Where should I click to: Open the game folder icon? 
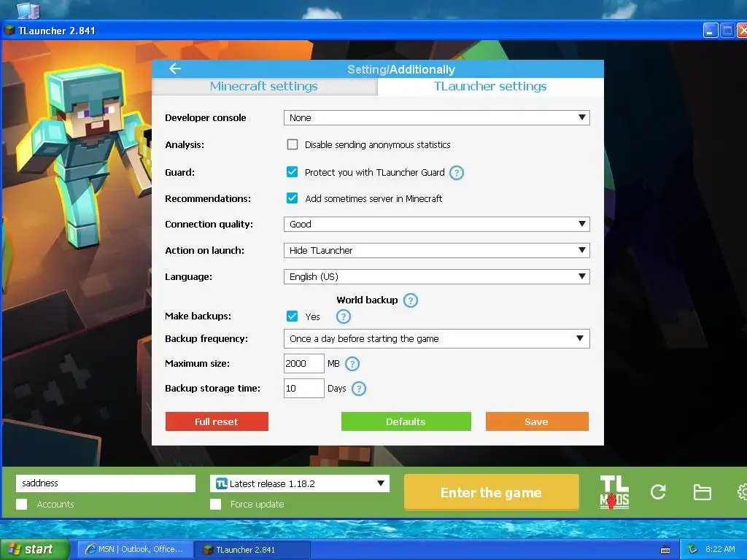click(702, 492)
